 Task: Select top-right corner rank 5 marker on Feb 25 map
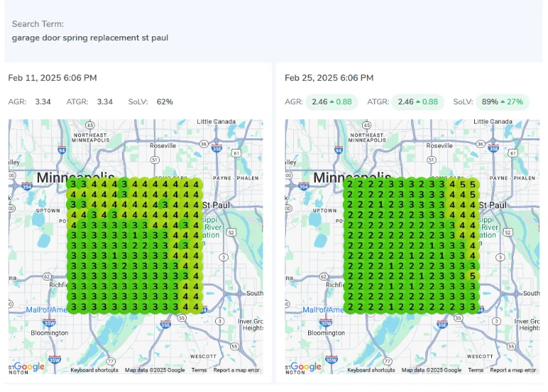coord(472,184)
